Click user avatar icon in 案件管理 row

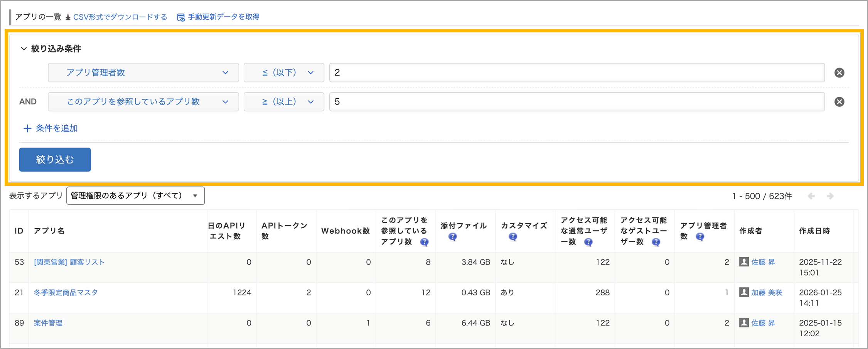point(744,323)
